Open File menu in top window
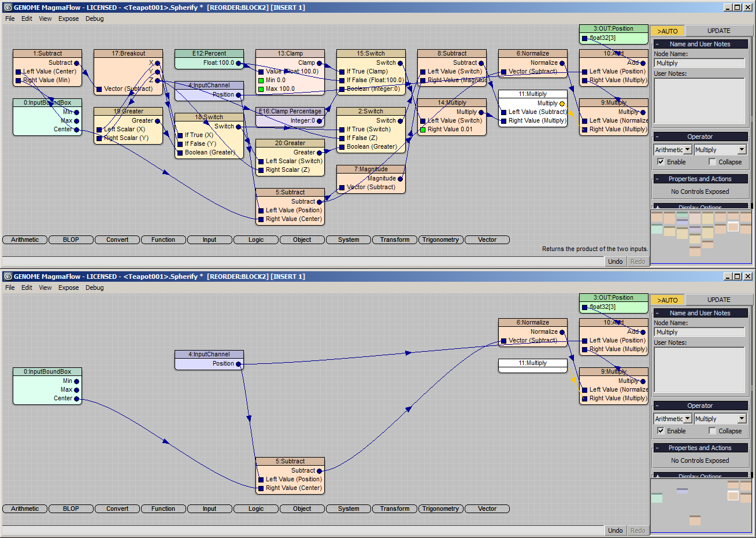The width and height of the screenshot is (756, 538). (x=10, y=19)
